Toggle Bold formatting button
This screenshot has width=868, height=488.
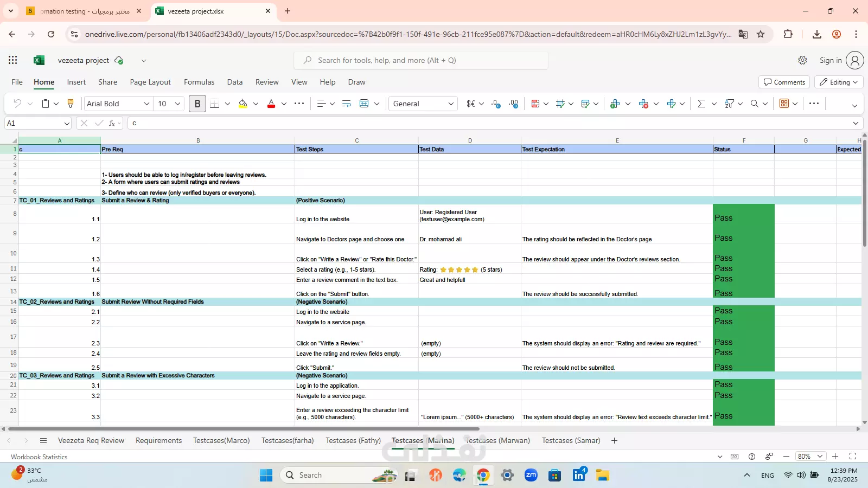197,104
